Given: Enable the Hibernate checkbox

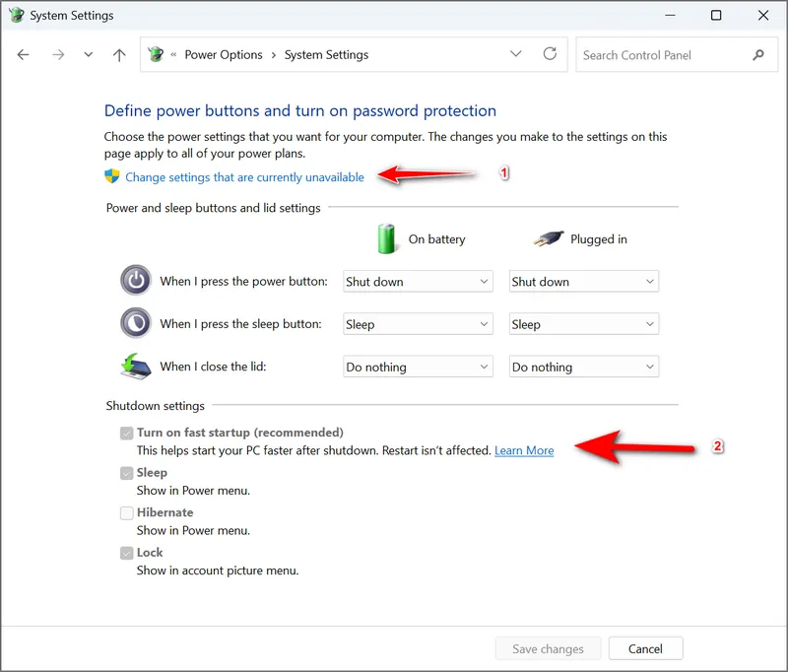Looking at the screenshot, I should pyautogui.click(x=126, y=512).
